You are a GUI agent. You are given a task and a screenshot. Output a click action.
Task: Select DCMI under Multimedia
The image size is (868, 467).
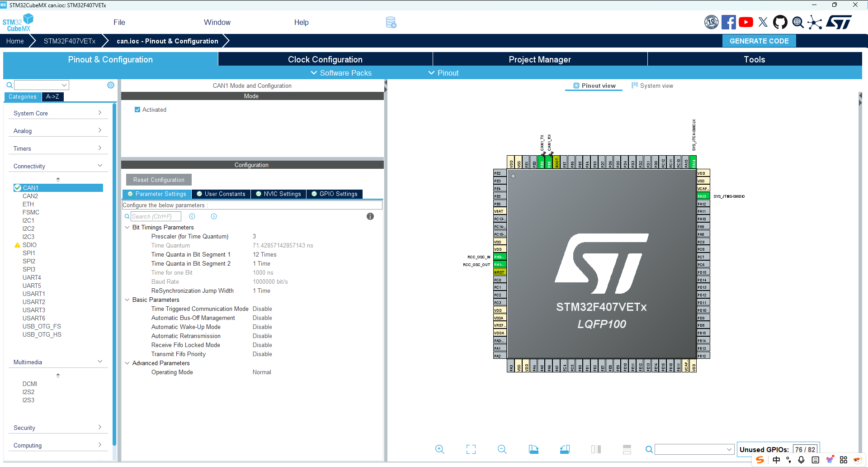pos(30,384)
